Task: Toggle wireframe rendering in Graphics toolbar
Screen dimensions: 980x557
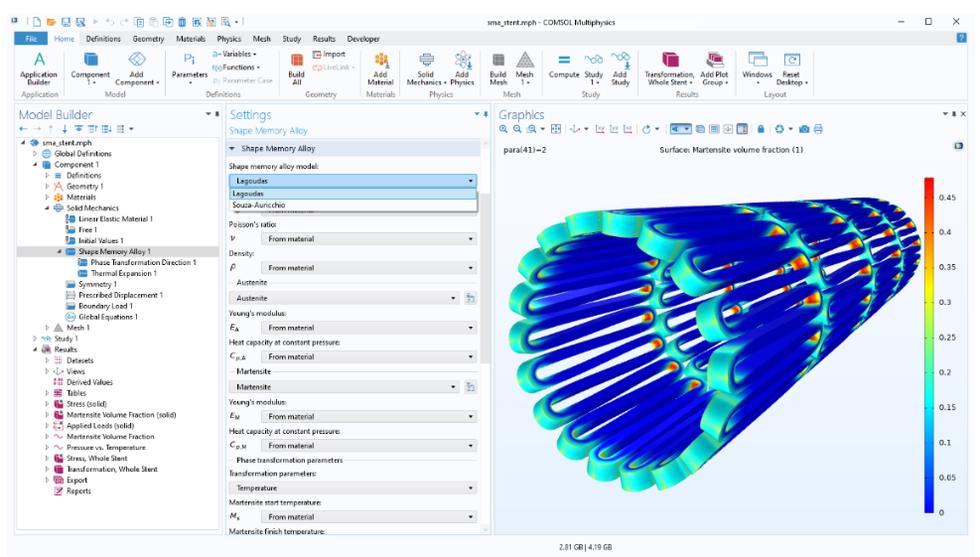Action: point(714,129)
